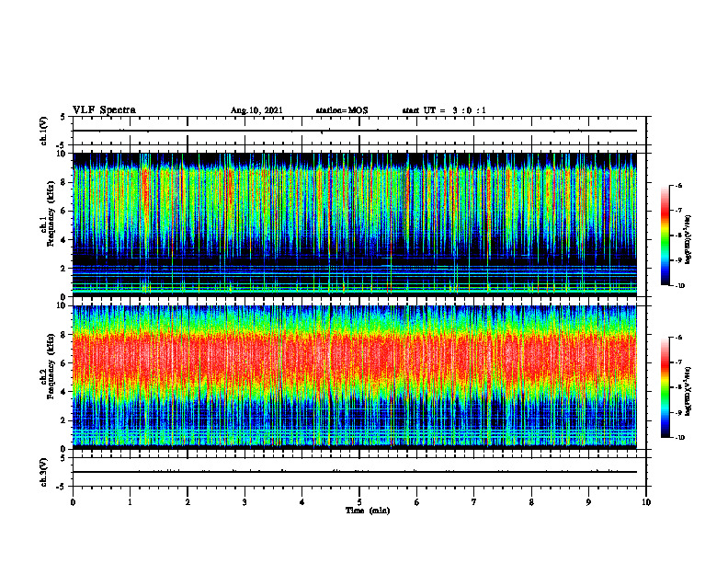Click the "4" kHz tick on ch.2 axis

click(x=64, y=392)
